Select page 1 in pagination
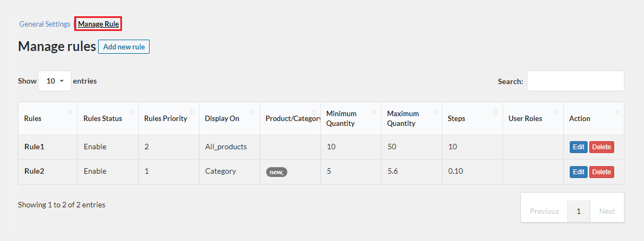The image size is (644, 241). [x=579, y=211]
